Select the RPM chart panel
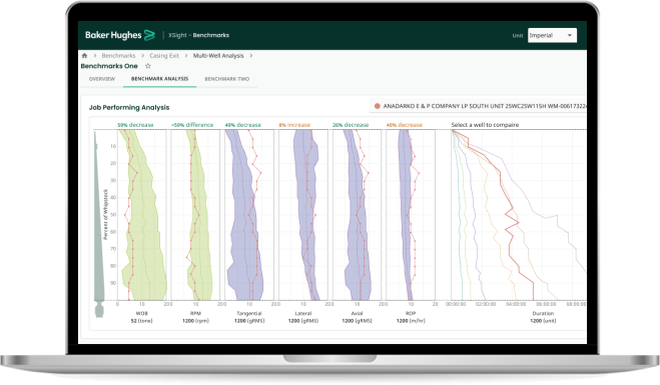The image size is (660, 385). pyautogui.click(x=195, y=215)
